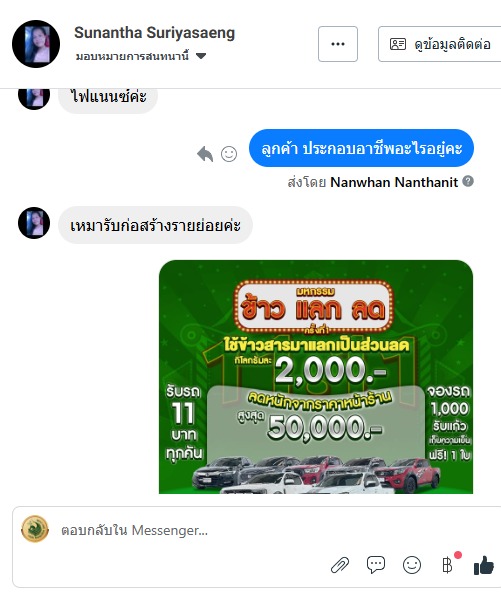Click the Baht payment request icon
Screen dimensions: 501x600
coord(447,565)
